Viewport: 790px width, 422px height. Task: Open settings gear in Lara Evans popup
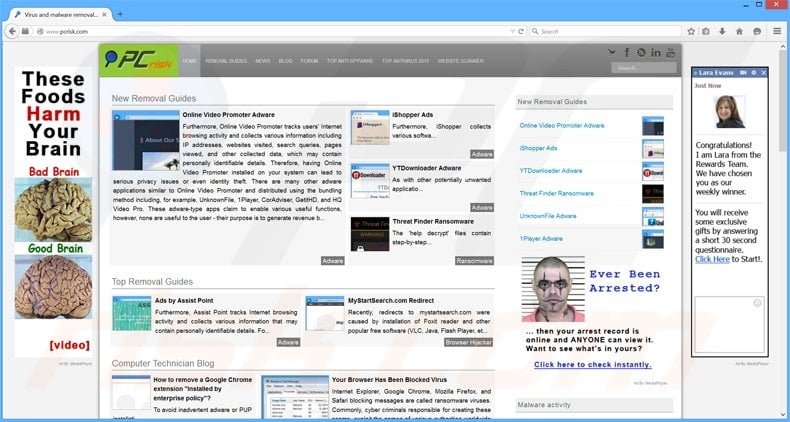[x=754, y=73]
